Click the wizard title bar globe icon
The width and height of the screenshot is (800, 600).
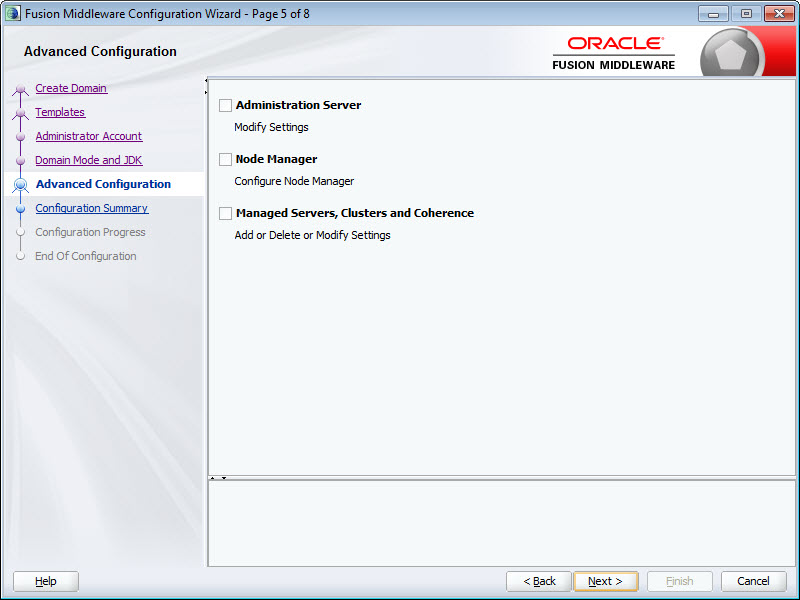pos(13,13)
